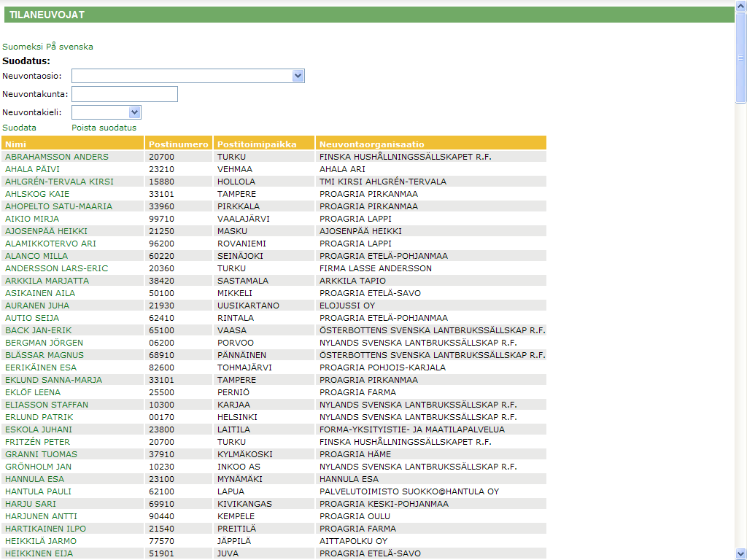747x560 pixels.
Task: Select PALVELUTOIMISTO SUOKKO@HANTULA OY cell
Action: (431, 491)
